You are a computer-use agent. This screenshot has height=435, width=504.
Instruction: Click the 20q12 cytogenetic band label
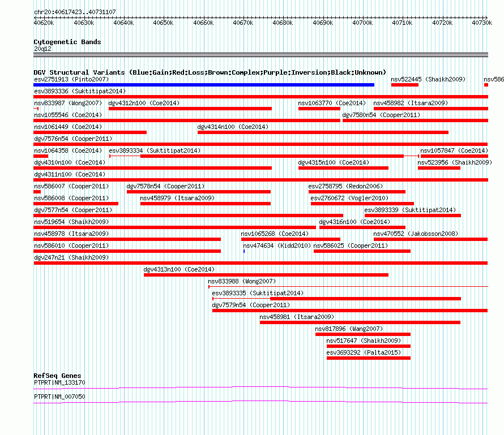(42, 49)
